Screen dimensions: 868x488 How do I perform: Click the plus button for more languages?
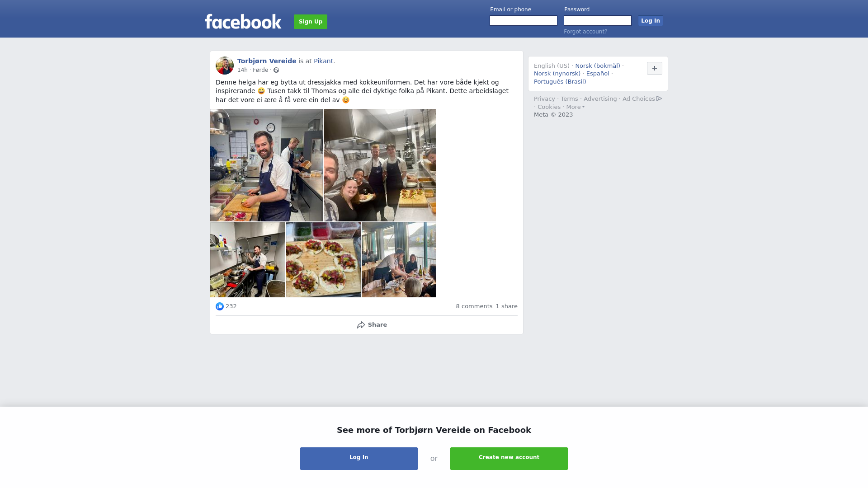click(655, 68)
